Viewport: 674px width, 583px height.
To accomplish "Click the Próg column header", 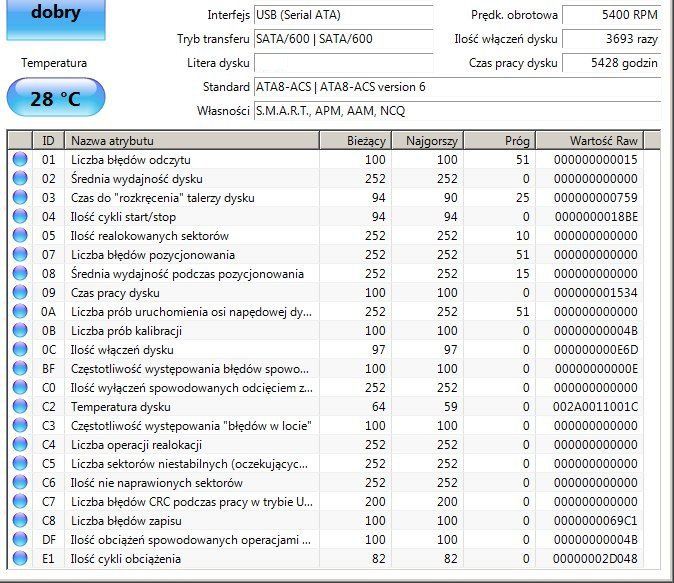I will [x=499, y=141].
